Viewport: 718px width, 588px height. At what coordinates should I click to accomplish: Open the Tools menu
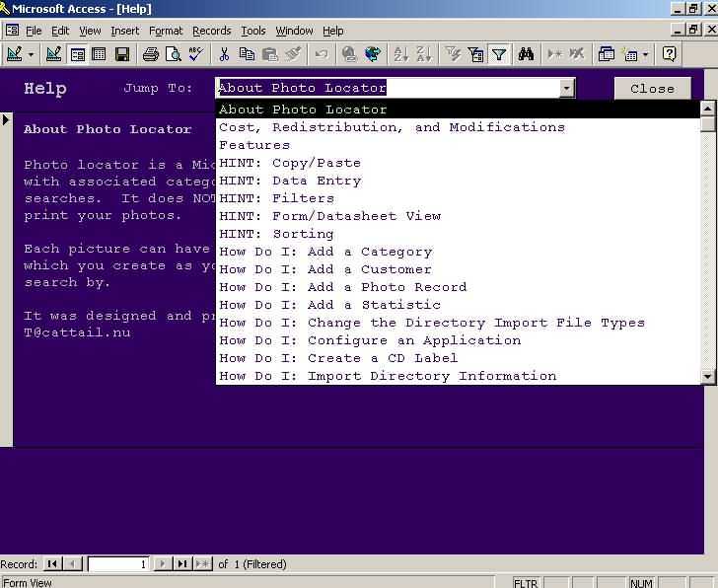253,31
